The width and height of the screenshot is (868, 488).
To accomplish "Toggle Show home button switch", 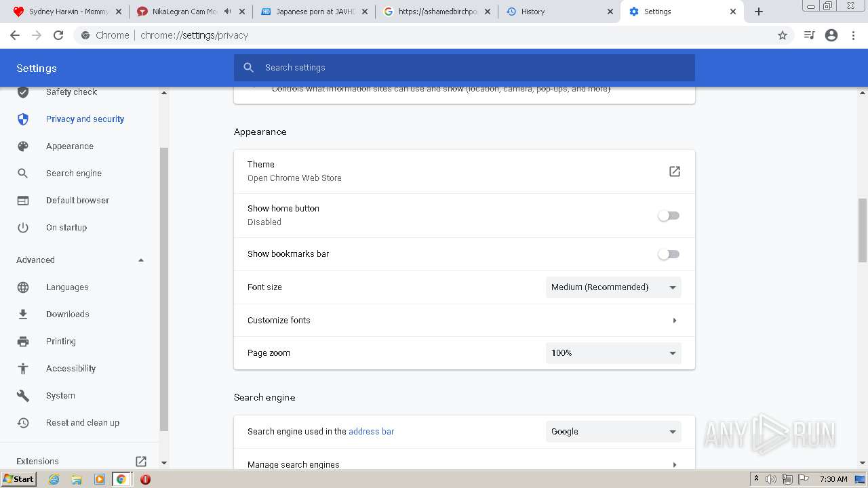I will pos(669,216).
